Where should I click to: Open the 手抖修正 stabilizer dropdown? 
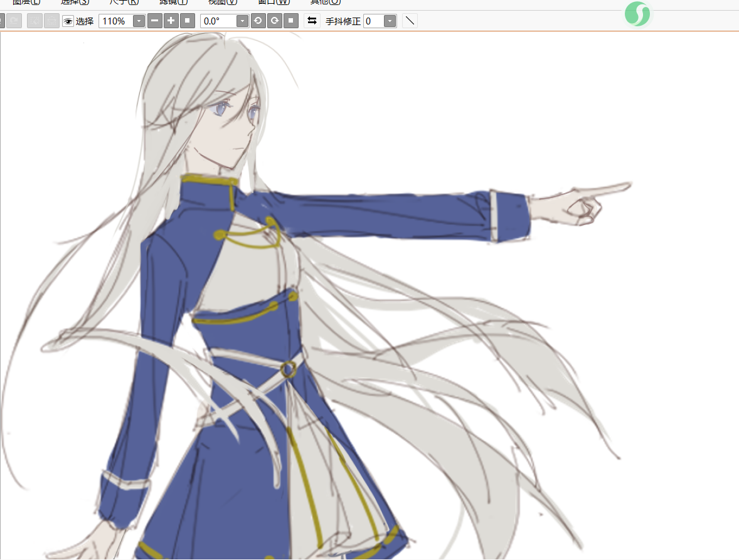[x=390, y=21]
